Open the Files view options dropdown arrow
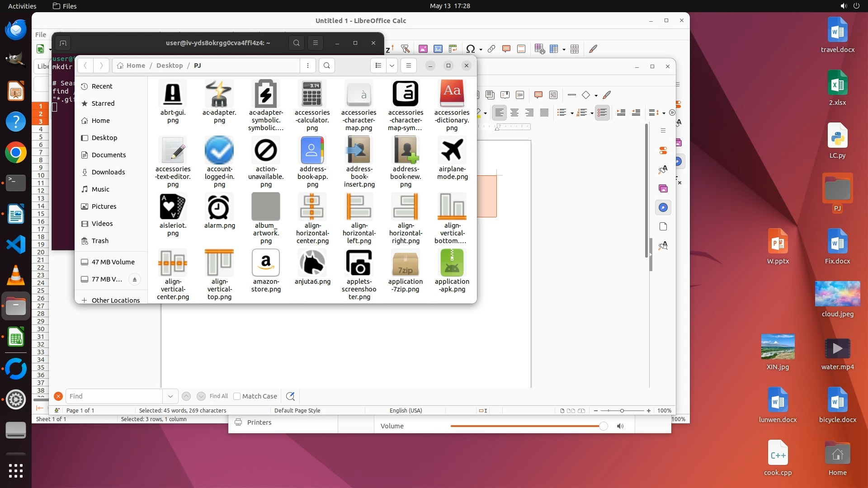The width and height of the screenshot is (868, 488). [x=392, y=66]
